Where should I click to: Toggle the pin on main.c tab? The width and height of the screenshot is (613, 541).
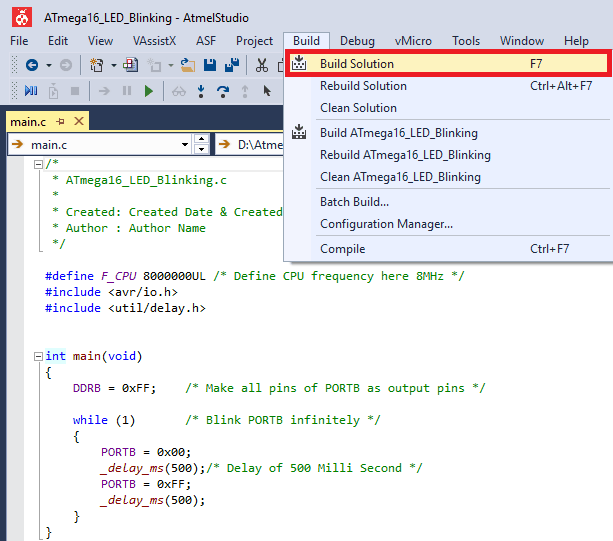(60, 122)
